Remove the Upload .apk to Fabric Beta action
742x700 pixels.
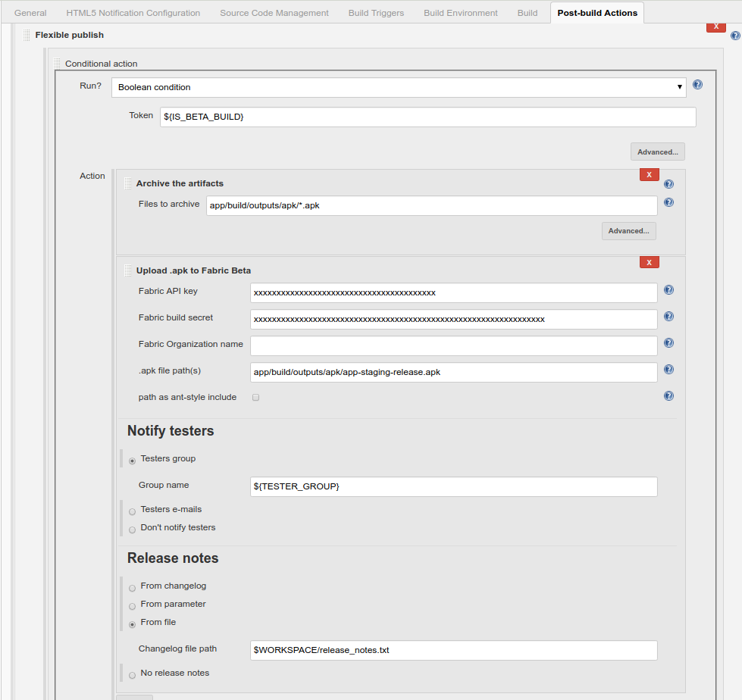tap(649, 262)
